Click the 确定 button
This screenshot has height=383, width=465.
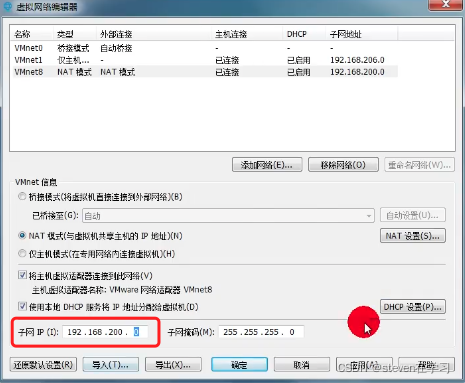pyautogui.click(x=239, y=365)
